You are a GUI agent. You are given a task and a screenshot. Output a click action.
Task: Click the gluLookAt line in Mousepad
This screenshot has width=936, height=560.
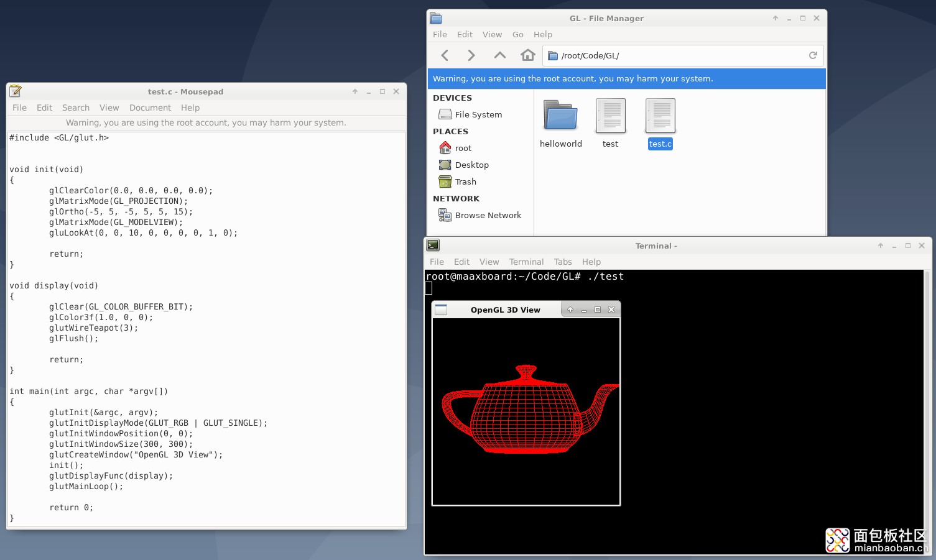coord(144,232)
